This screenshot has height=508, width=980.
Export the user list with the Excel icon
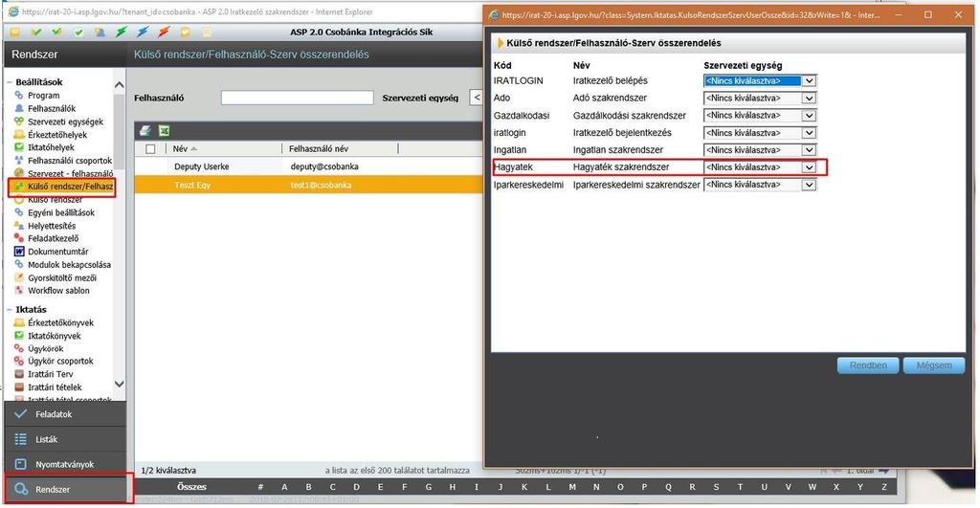tap(164, 131)
